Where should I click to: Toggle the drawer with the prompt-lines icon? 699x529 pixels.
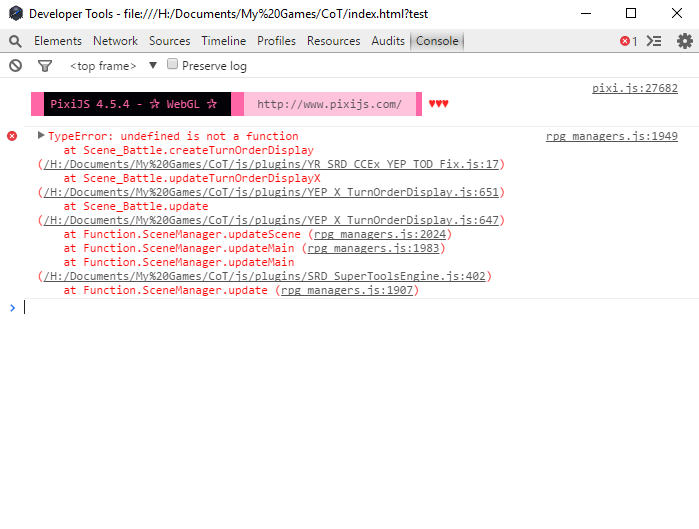pos(654,41)
